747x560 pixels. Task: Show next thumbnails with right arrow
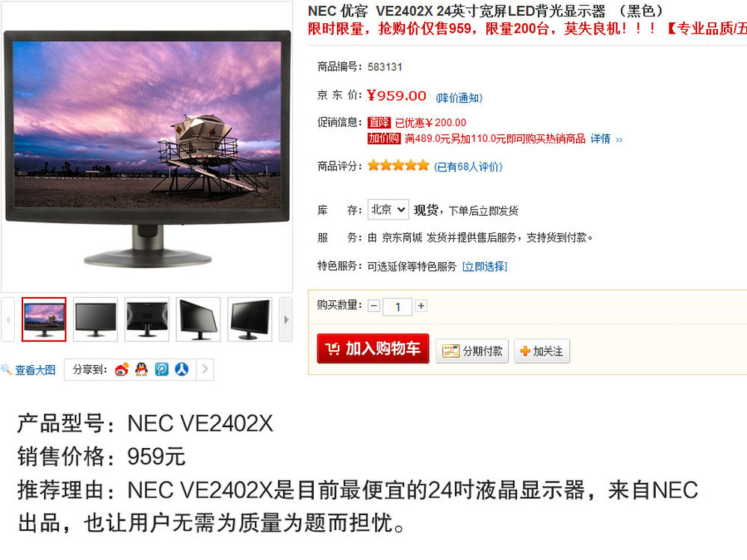point(286,320)
